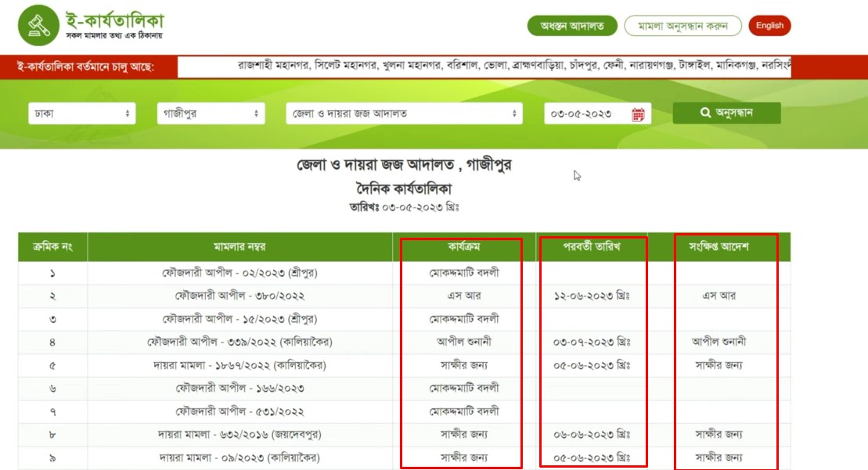Select case ফৌজদারী আপীল - ৩৮০/২০২২
Image resolution: width=868 pixels, height=470 pixels.
click(240, 296)
